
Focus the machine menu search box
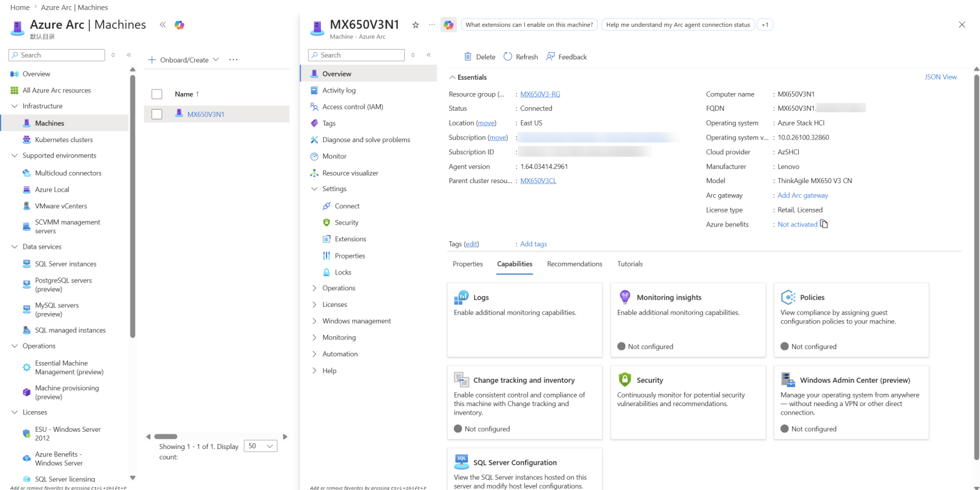point(356,55)
